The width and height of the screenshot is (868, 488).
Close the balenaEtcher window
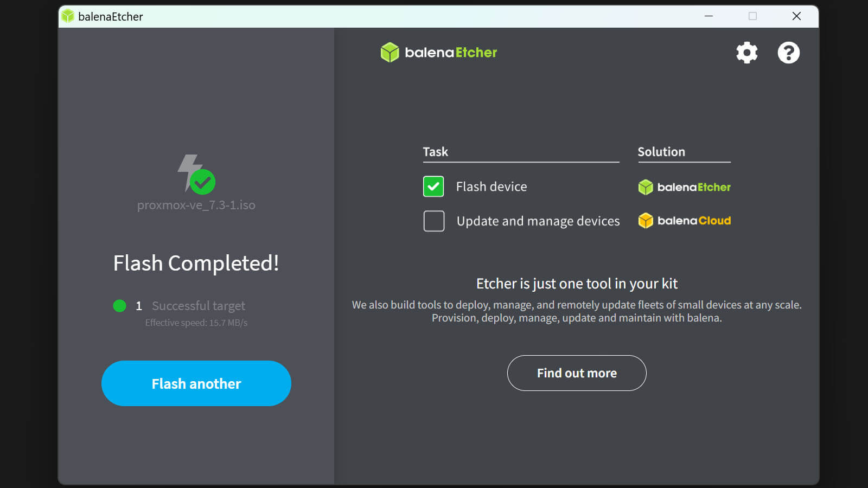tap(796, 16)
